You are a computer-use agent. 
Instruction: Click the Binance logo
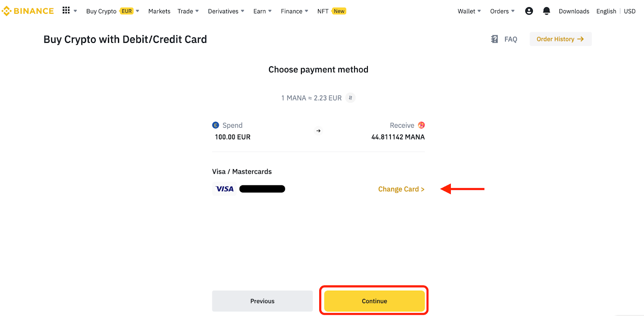27,11
